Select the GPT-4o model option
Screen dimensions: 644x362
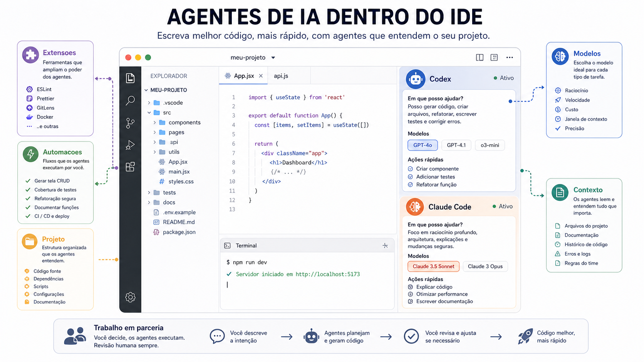(x=423, y=145)
